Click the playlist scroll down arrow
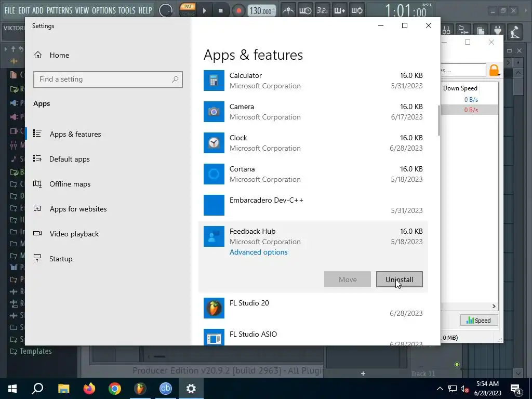The image size is (532, 399). [x=518, y=373]
